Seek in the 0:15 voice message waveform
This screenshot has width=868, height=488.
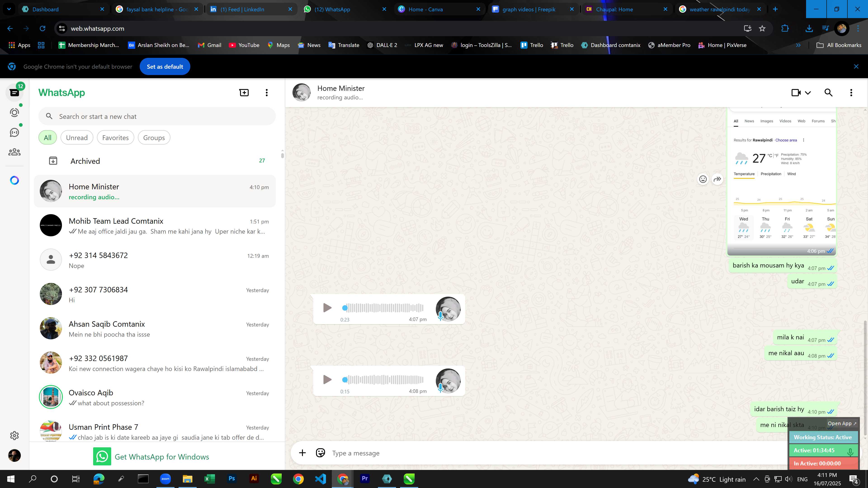click(383, 380)
